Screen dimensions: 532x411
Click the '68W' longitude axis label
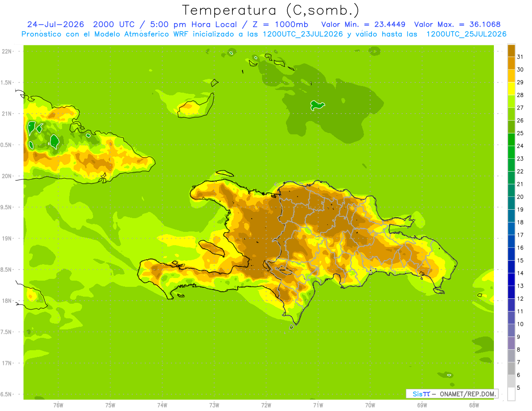click(474, 405)
